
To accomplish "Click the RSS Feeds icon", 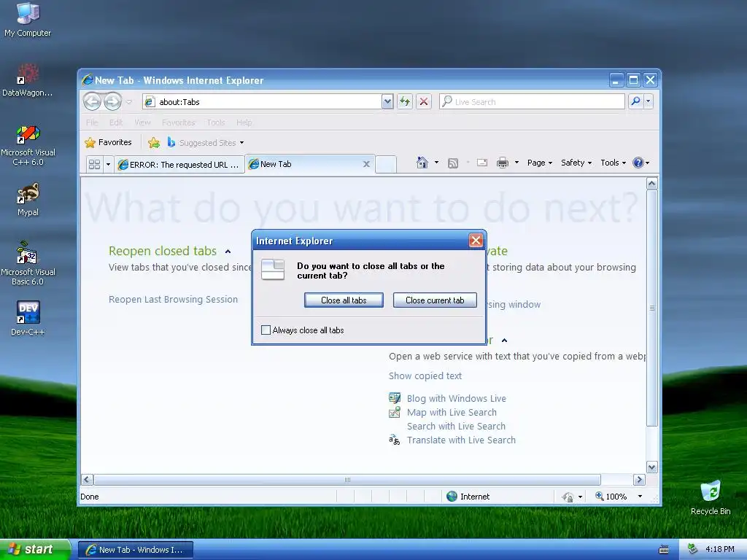I will coord(453,163).
